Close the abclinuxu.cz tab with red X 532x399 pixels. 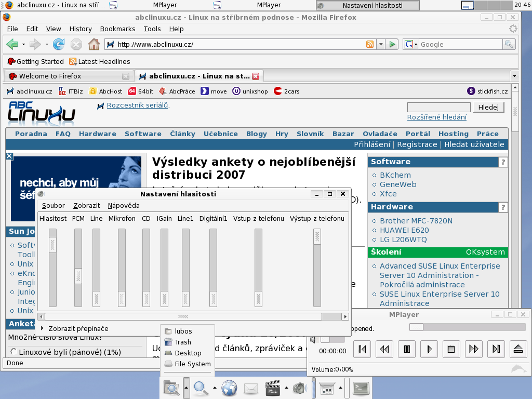(x=256, y=76)
